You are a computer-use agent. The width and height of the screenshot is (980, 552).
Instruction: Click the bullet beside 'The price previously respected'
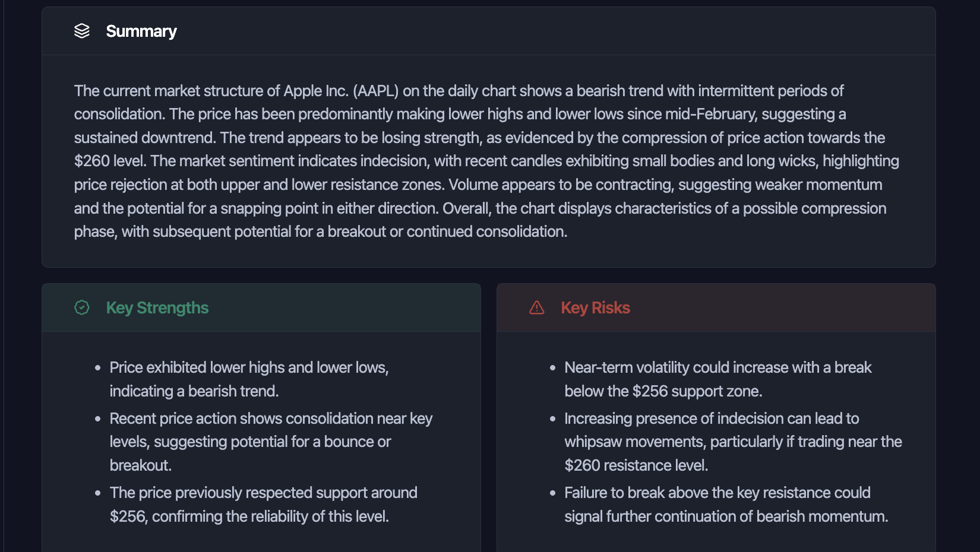coord(97,493)
